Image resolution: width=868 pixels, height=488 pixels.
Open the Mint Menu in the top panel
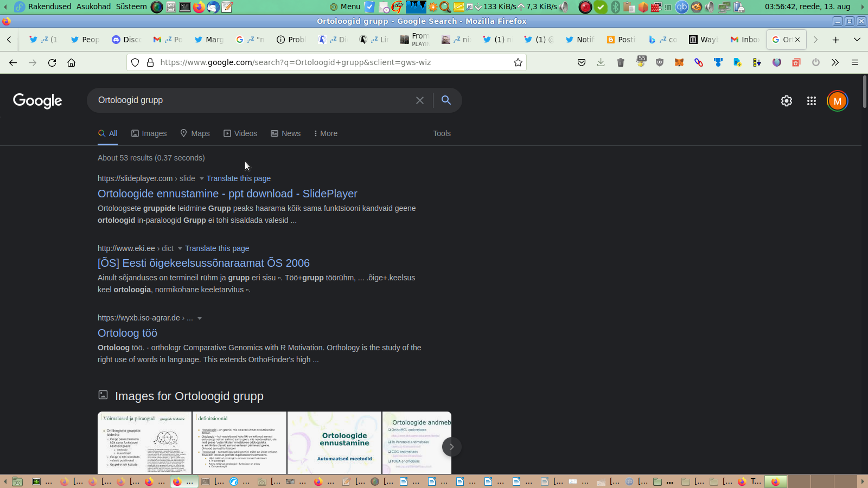(x=345, y=7)
